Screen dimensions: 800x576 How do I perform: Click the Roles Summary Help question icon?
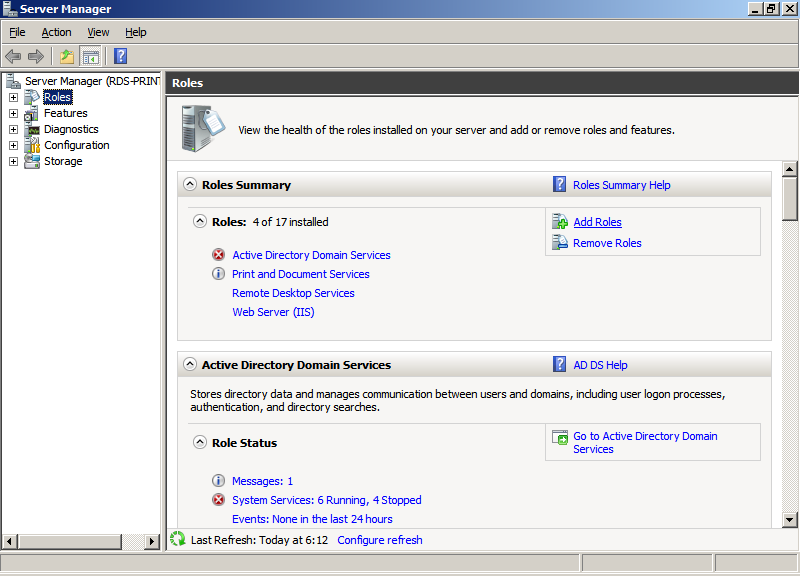pos(559,184)
